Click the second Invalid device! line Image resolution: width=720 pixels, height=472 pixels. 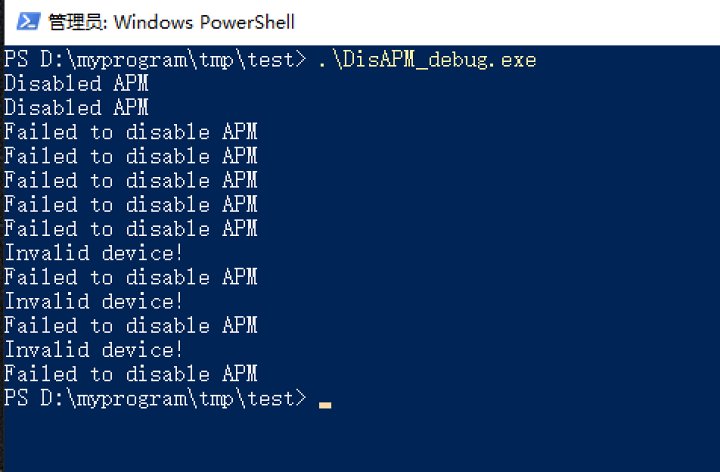(x=94, y=301)
